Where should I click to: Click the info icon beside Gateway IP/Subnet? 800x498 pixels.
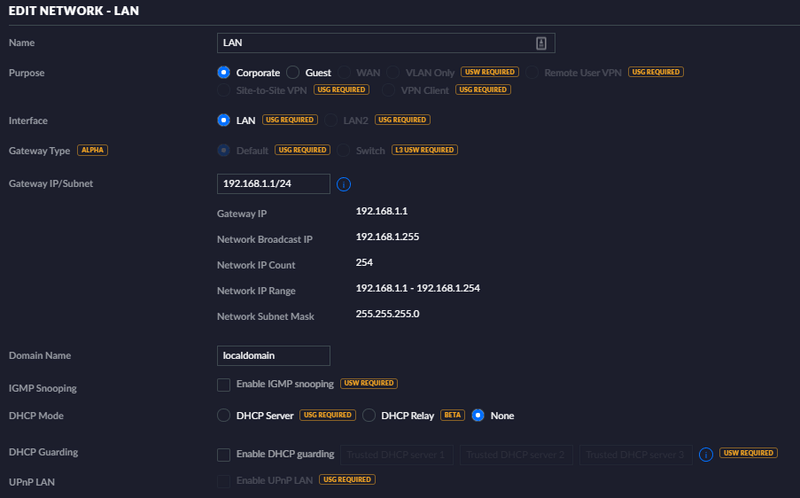tap(343, 185)
